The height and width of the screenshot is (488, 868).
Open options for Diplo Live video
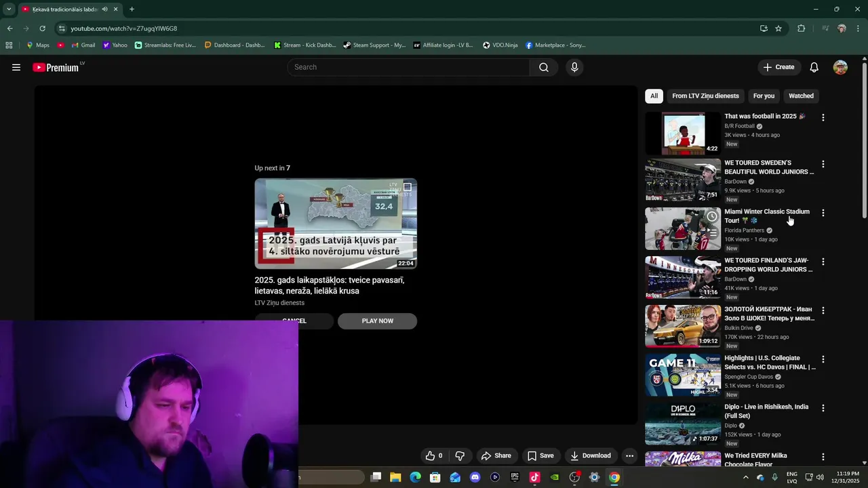823,408
